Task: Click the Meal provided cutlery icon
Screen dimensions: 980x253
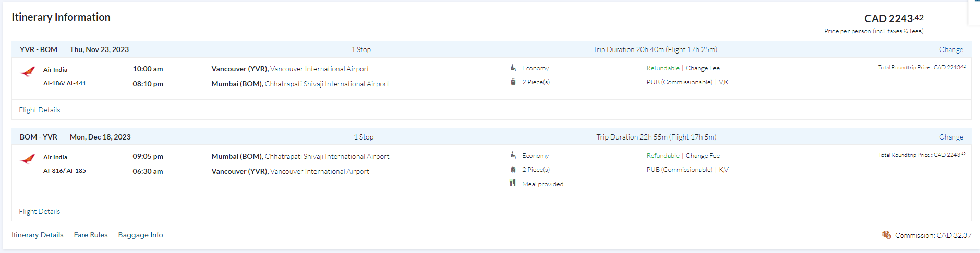Action: coord(513,183)
